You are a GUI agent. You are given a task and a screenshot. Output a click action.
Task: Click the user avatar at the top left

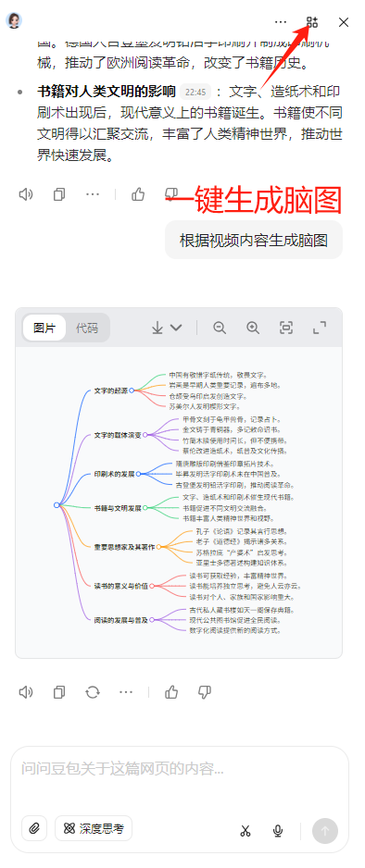14,21
